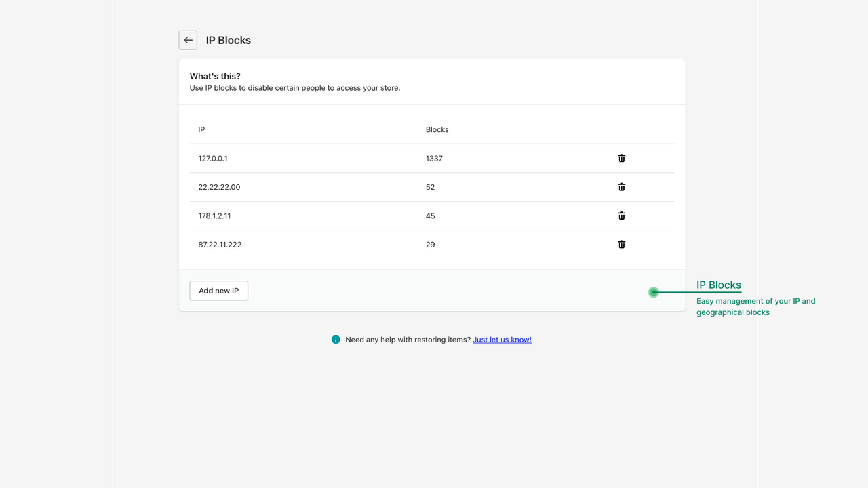Select the 178.1.2.11 IP address text
Image resolution: width=868 pixels, height=488 pixels.
point(214,216)
